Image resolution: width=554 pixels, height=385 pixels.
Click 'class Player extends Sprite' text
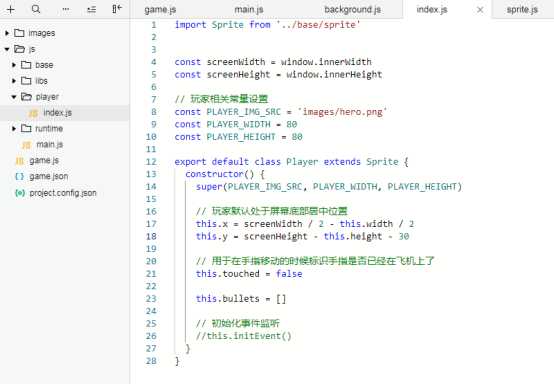pos(326,162)
